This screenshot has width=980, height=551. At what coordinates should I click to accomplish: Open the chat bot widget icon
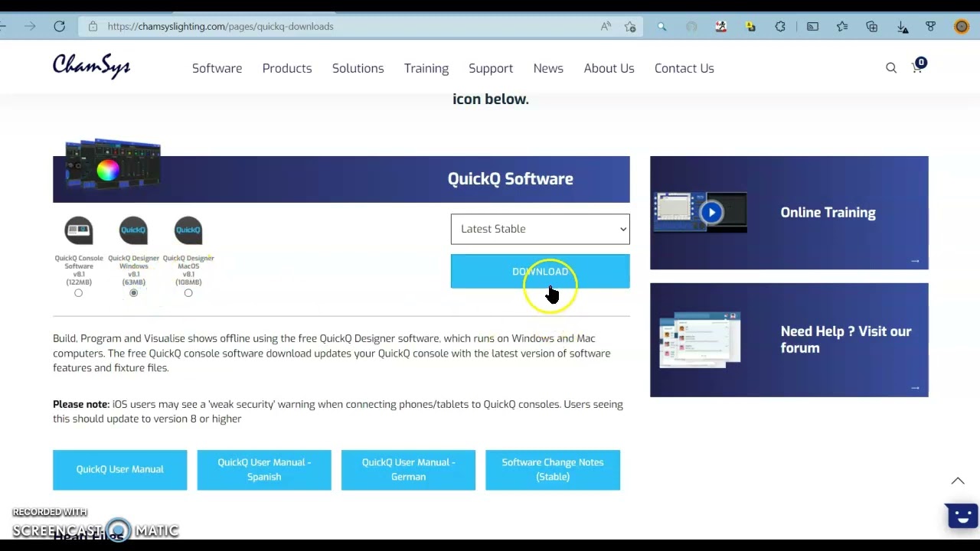pyautogui.click(x=962, y=515)
